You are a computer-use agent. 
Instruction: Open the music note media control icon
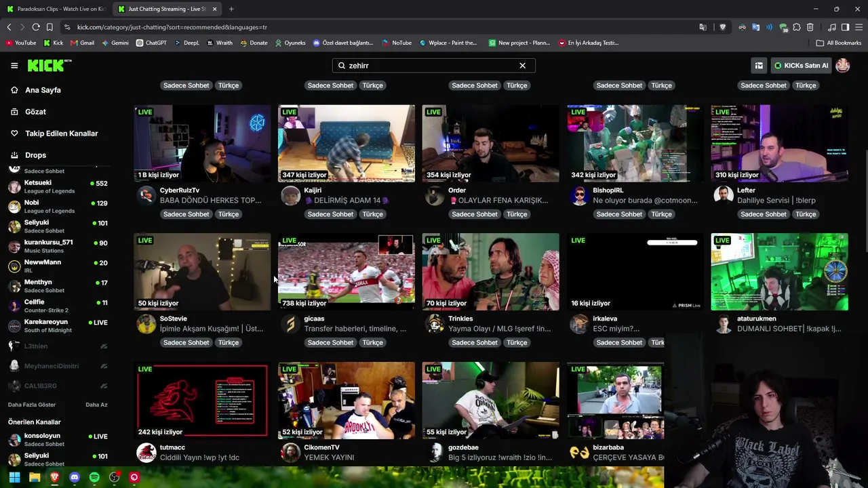(x=832, y=27)
